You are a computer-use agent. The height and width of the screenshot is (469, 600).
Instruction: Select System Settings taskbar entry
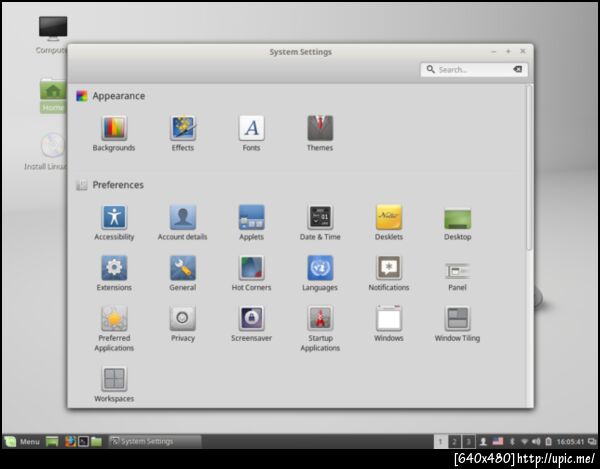point(155,441)
